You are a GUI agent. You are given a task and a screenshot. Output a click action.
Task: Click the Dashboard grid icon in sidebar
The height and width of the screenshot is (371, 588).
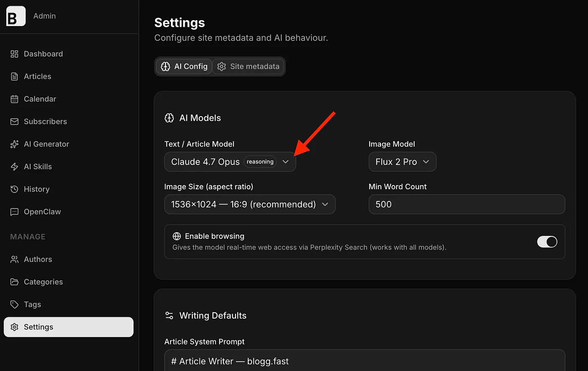(x=14, y=54)
